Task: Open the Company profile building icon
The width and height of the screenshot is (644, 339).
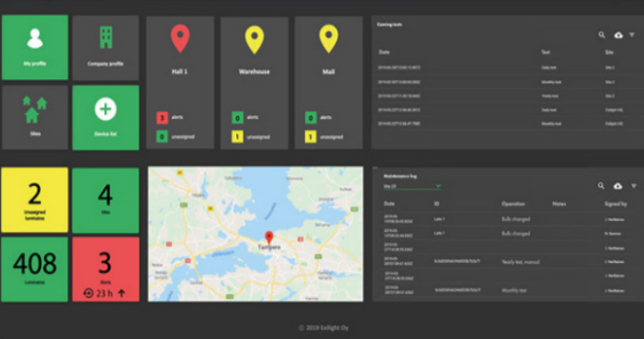Action: pyautogui.click(x=106, y=38)
